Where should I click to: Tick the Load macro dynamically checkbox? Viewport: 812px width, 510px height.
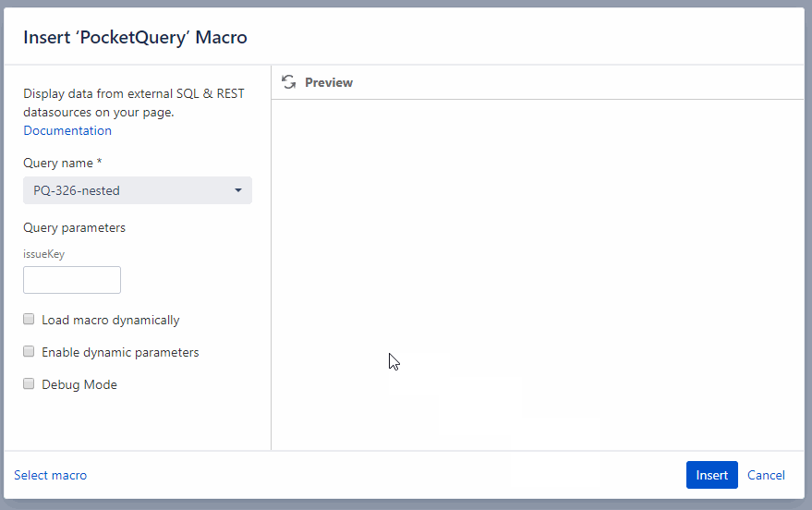[29, 320]
